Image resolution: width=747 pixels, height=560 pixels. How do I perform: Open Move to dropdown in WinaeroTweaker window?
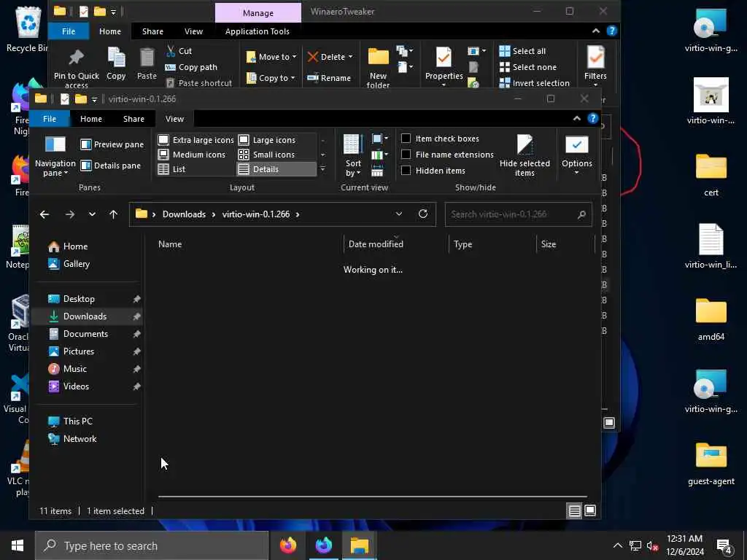click(x=271, y=57)
